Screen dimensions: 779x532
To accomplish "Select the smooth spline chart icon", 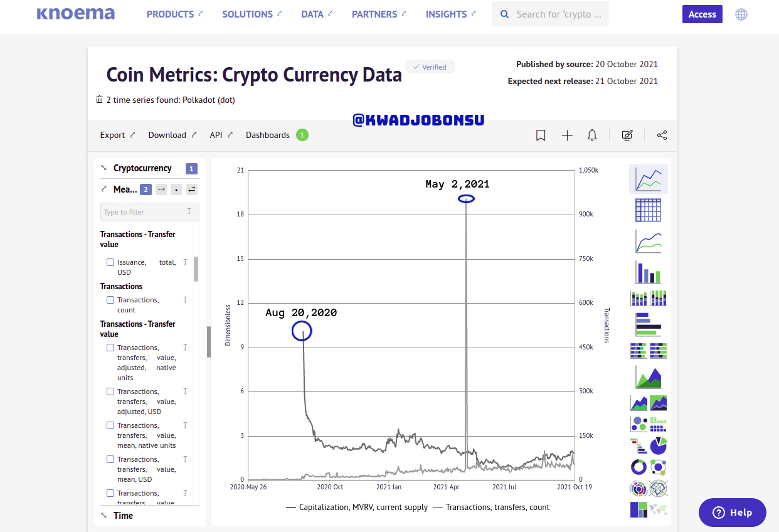I will [649, 242].
